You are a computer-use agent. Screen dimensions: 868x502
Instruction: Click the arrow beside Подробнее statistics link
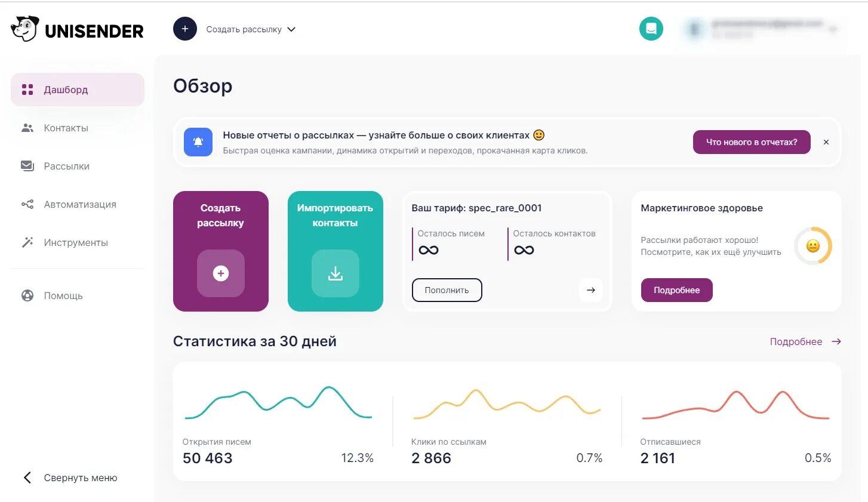[x=836, y=341]
